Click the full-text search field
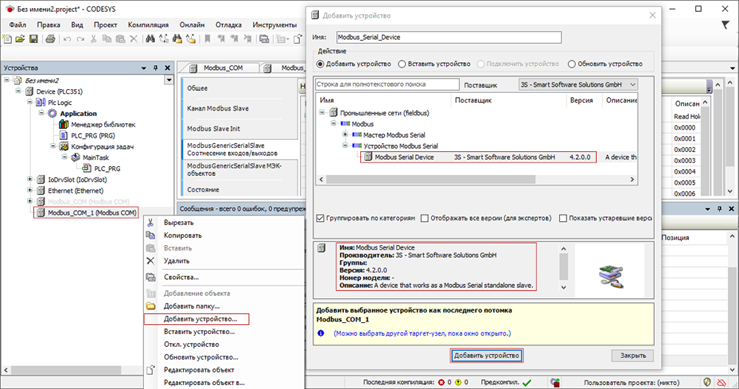Screen dimensions: 739x389 [x=387, y=84]
